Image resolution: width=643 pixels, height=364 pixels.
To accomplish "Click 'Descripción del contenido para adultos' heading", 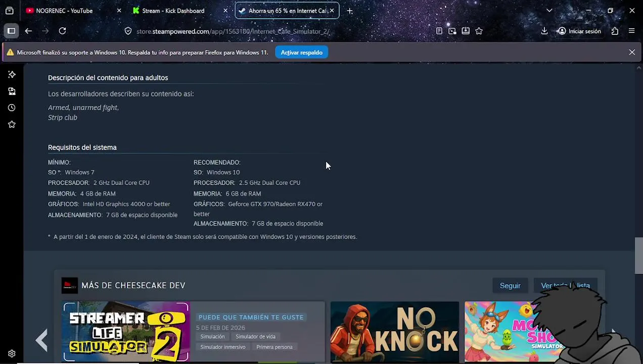I will [108, 78].
